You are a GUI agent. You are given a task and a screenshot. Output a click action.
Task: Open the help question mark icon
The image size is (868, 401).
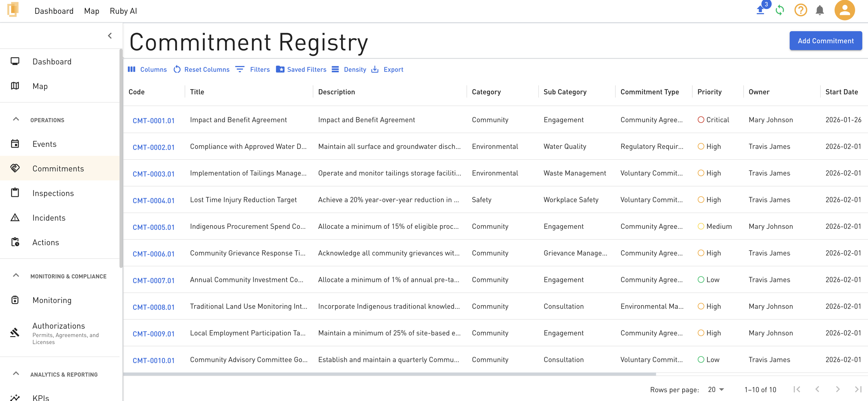[x=800, y=10]
